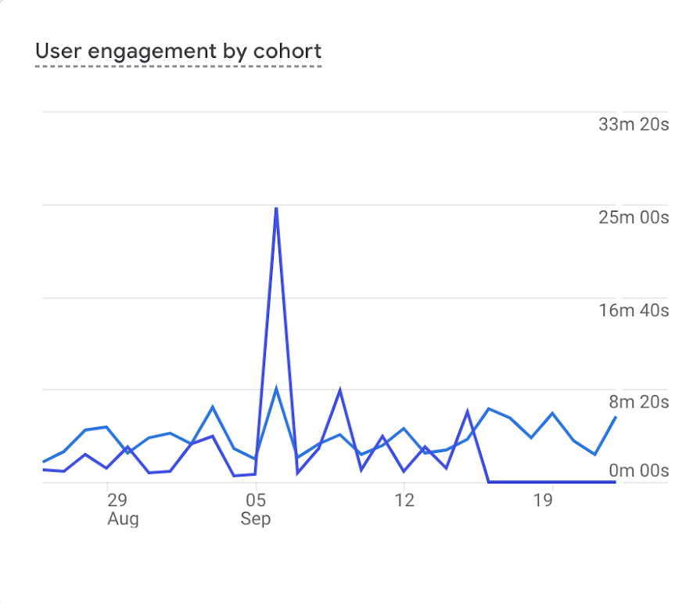
Task: Click the "User engagement by cohort" title
Action: (178, 52)
